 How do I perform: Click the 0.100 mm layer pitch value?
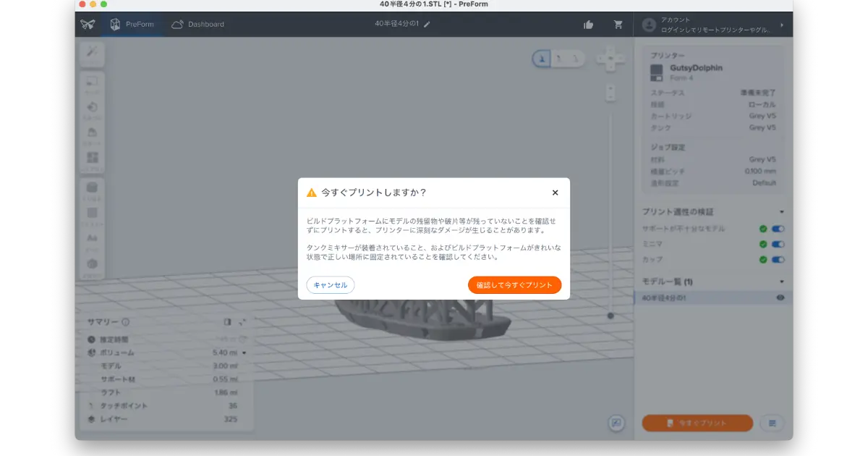[x=760, y=172]
